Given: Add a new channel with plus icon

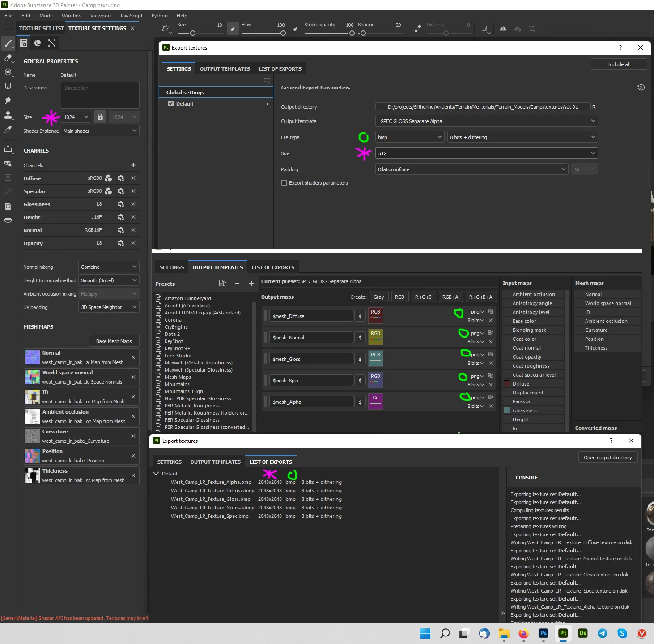Looking at the screenshot, I should [133, 165].
